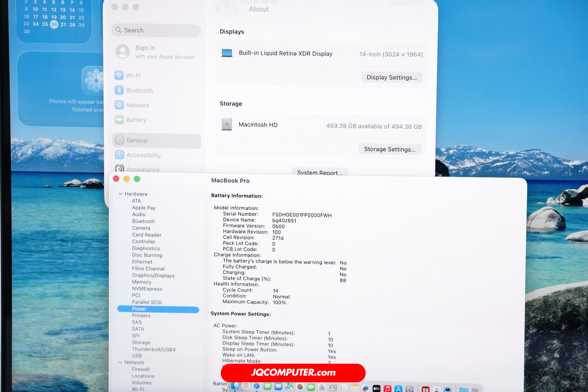Select Graphics/Displays in the hardware list
Screen dimensions: 588x392
pyautogui.click(x=153, y=276)
